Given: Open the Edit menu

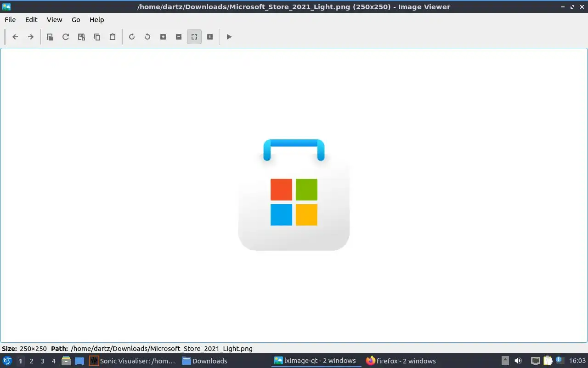Looking at the screenshot, I should point(31,20).
